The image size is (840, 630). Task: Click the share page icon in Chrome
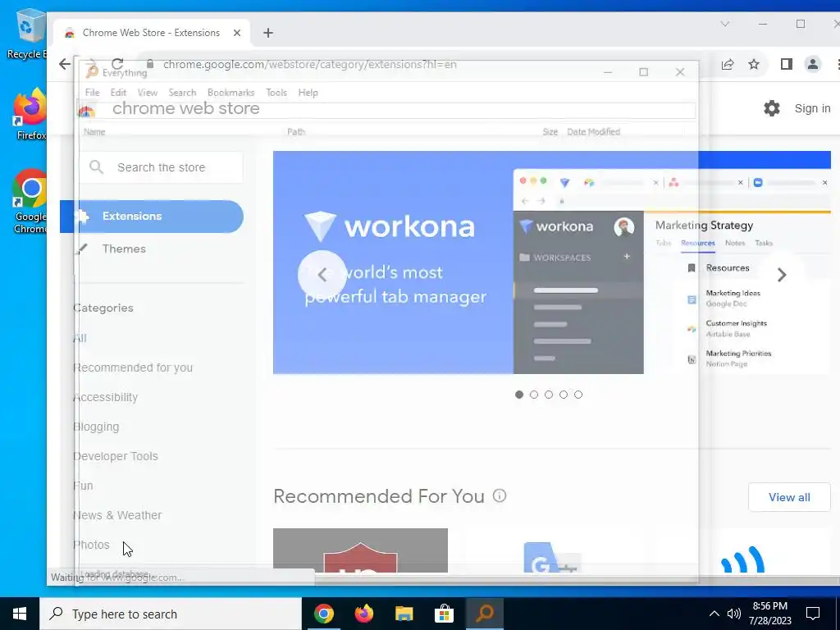pyautogui.click(x=727, y=64)
